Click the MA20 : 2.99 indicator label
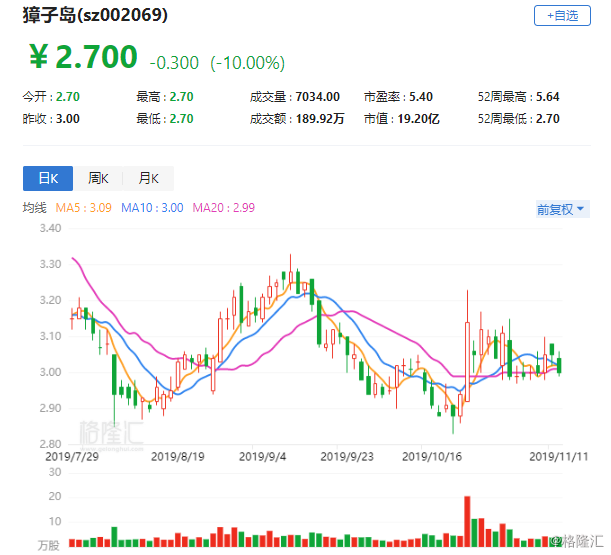Viewport: 611px width, 555px height. [x=223, y=208]
